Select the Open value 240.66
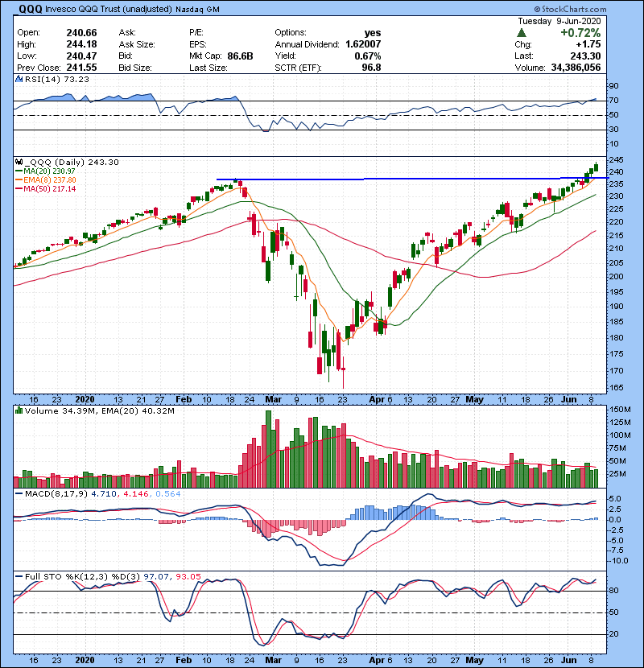The image size is (644, 668). pyautogui.click(x=81, y=33)
